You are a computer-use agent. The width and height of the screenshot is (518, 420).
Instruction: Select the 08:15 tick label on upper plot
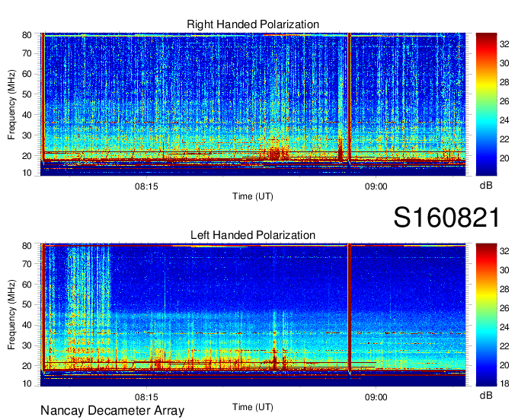coord(146,186)
